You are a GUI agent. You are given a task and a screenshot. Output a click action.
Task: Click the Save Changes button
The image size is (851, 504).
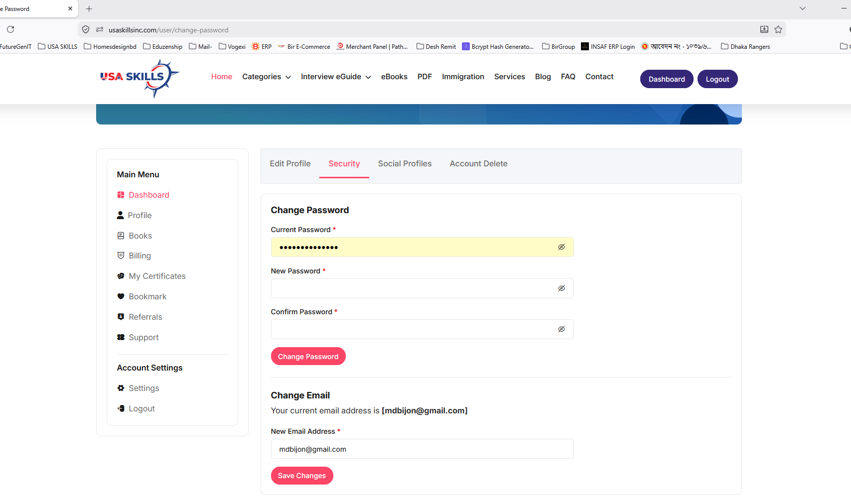[302, 476]
